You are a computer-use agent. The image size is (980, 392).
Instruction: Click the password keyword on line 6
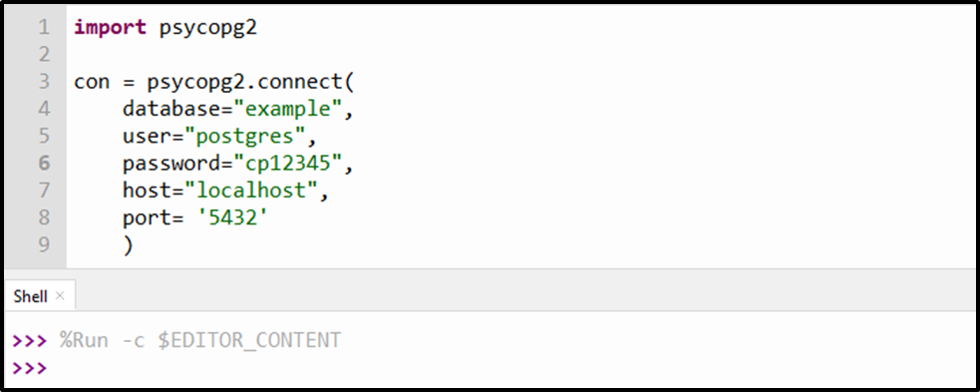[171, 164]
